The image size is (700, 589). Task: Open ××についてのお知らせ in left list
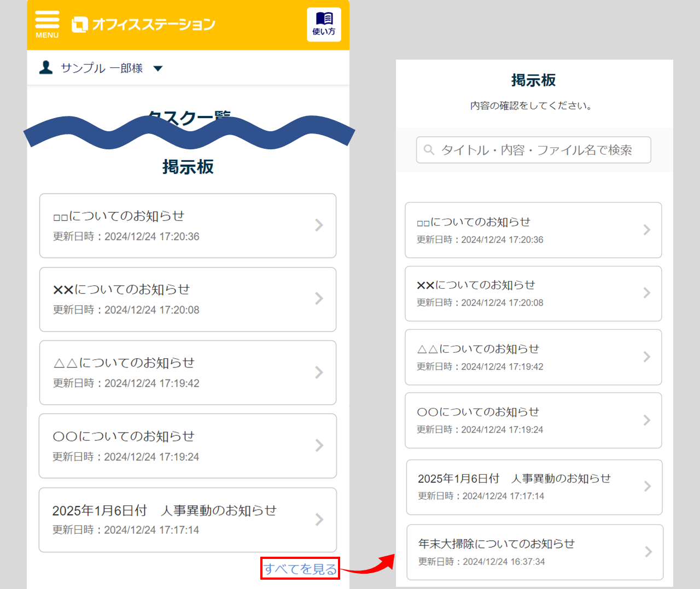[x=180, y=299]
